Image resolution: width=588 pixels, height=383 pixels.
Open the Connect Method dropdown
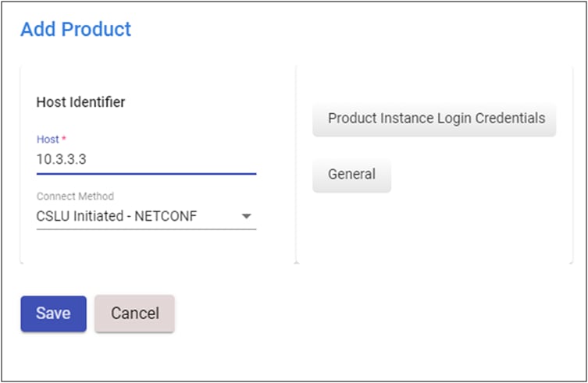[146, 216]
